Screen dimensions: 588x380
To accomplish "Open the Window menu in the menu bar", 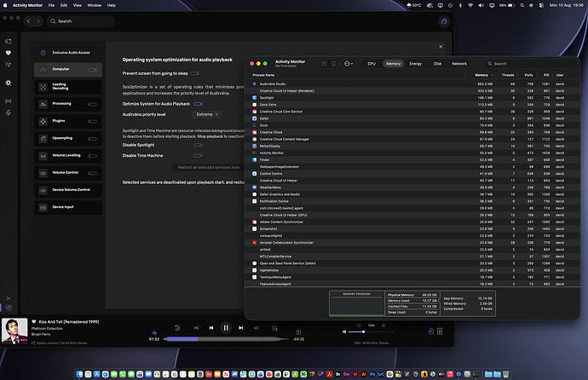I will 94,5.
